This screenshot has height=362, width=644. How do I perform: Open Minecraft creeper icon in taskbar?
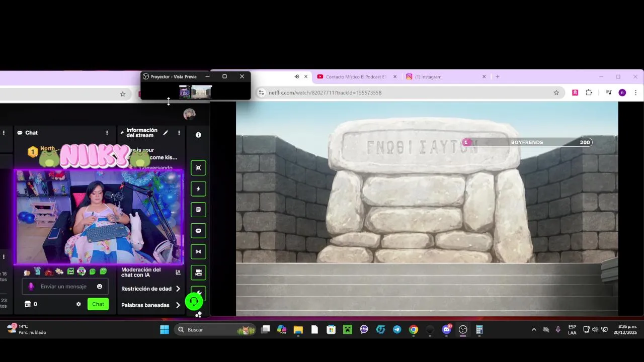pyautogui.click(x=347, y=330)
